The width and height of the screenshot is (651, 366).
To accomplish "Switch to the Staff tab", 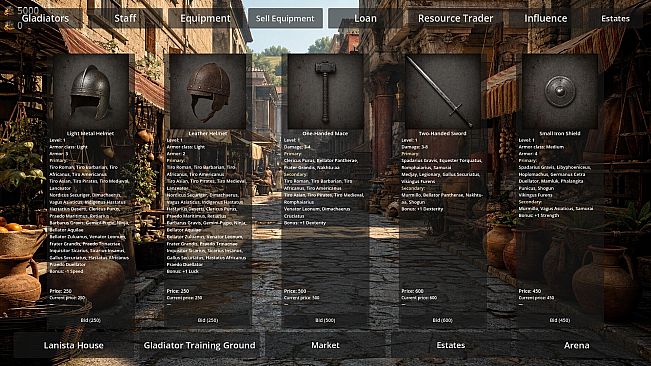I will pyautogui.click(x=125, y=18).
